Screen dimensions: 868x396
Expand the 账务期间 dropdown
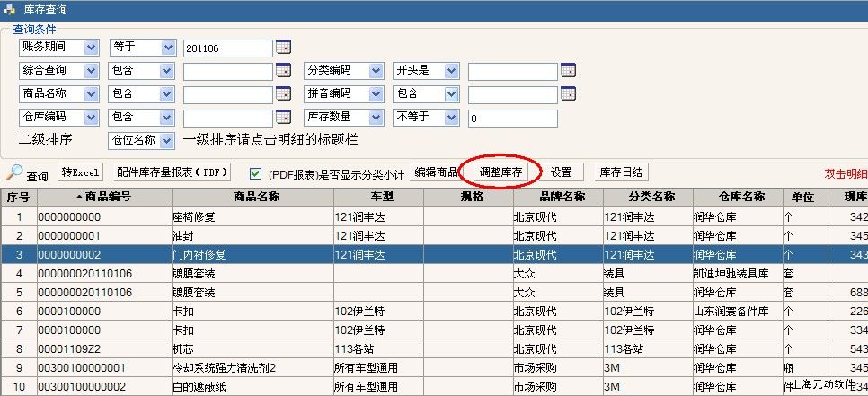[91, 47]
